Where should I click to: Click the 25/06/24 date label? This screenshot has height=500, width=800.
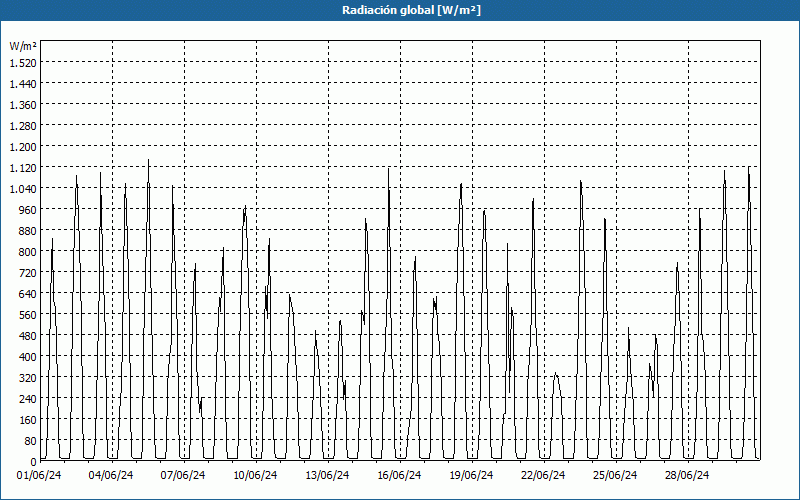tap(615, 476)
